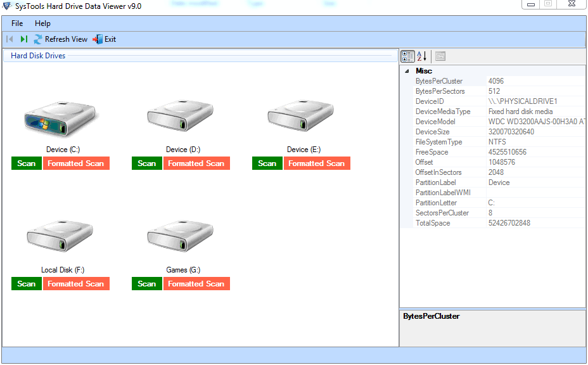This screenshot has height=365, width=588.
Task: Start Scan on Device (D:)
Action: (x=146, y=163)
